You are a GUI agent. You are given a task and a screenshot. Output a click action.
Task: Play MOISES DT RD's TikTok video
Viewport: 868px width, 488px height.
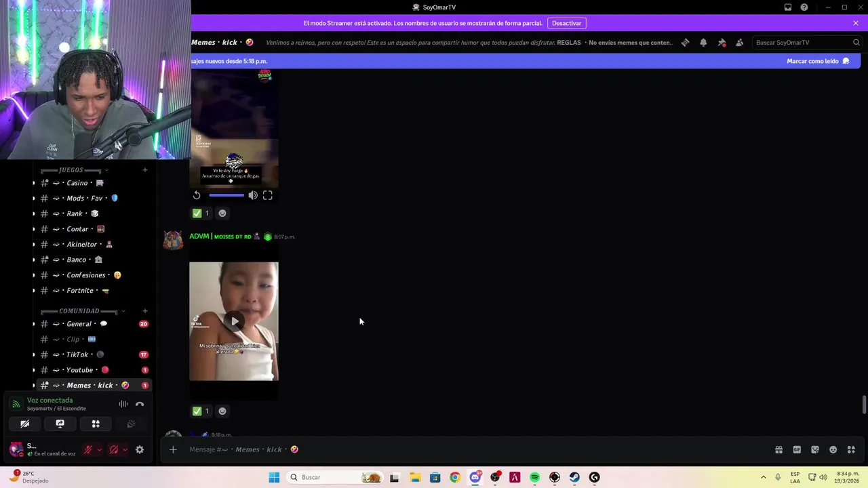pos(234,321)
